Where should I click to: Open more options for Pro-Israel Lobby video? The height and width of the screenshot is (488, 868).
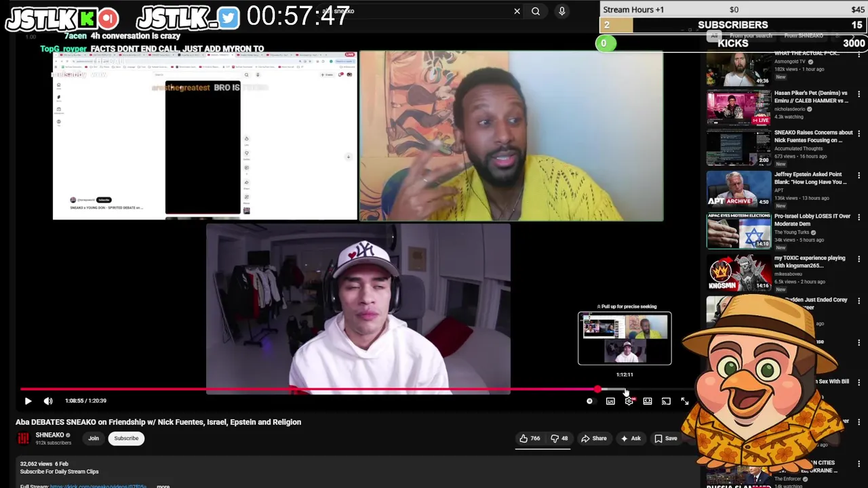[859, 217]
